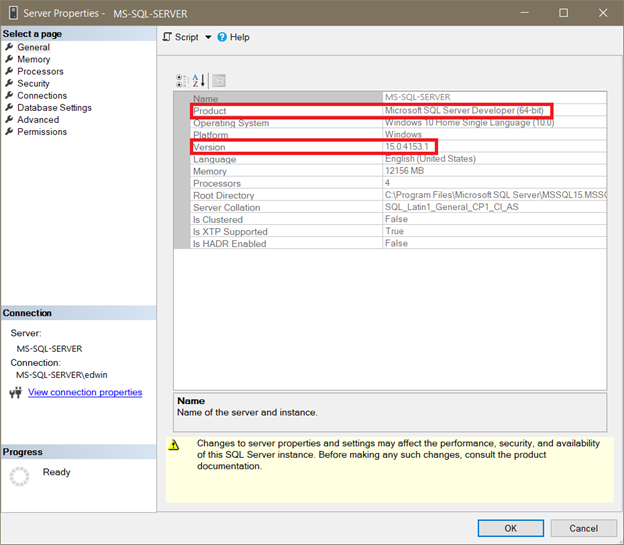Click the False value for Is HADR Enabled
Viewport: 624px width, 545px height.
(x=396, y=243)
